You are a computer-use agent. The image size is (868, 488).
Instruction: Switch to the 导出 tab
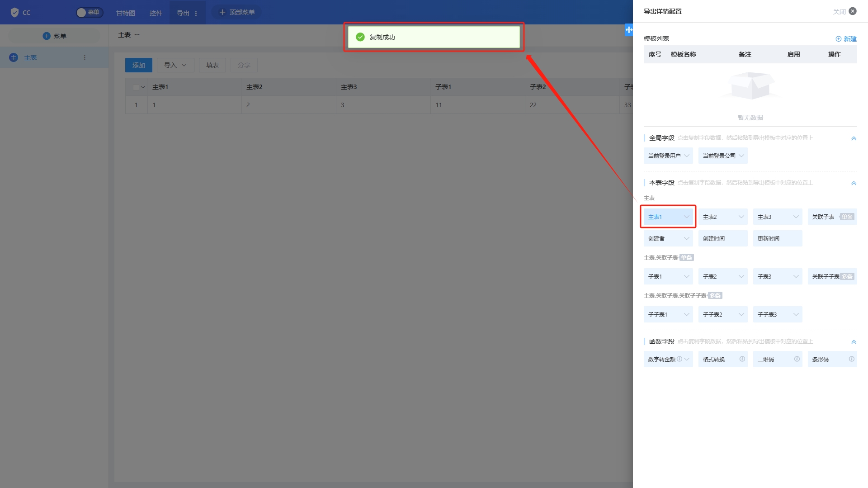(x=183, y=13)
